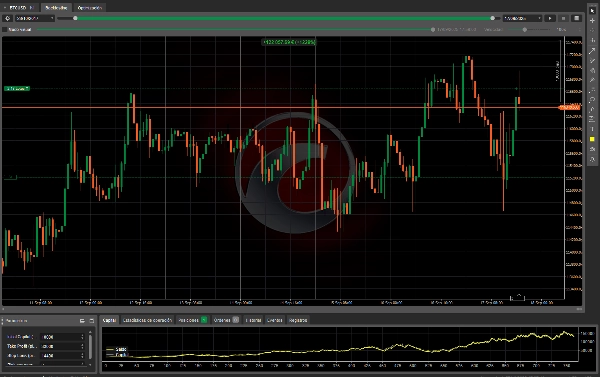Click the Saldo legend entry in capital chart

117,349
